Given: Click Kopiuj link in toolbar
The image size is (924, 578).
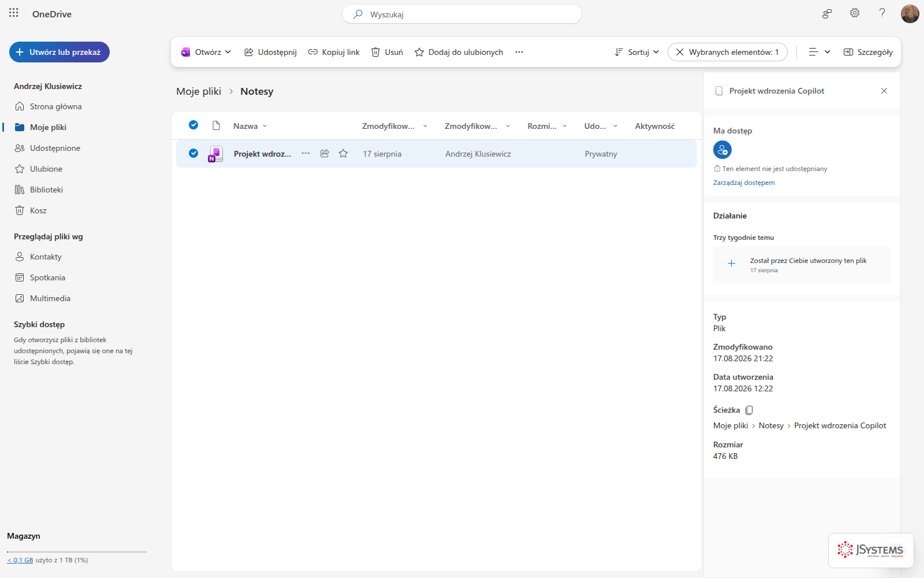Looking at the screenshot, I should click(334, 52).
